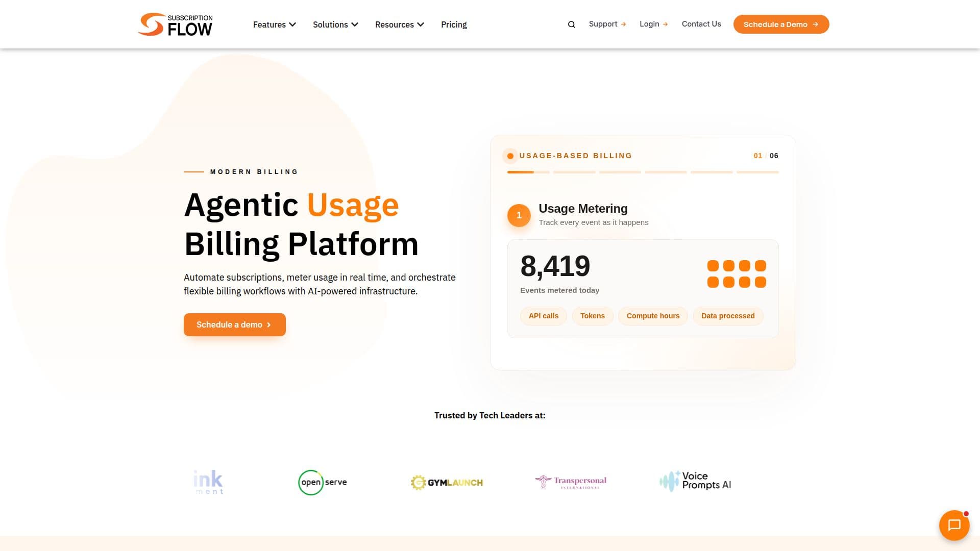The width and height of the screenshot is (980, 551).
Task: Click the 'Trusted by Tech Leaders at:' text
Action: [x=489, y=415]
